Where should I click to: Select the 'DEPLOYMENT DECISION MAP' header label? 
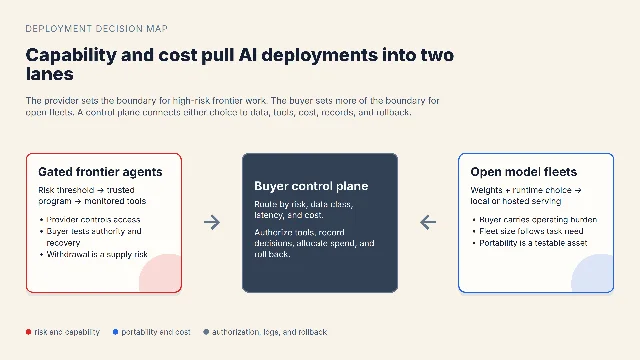click(x=96, y=29)
